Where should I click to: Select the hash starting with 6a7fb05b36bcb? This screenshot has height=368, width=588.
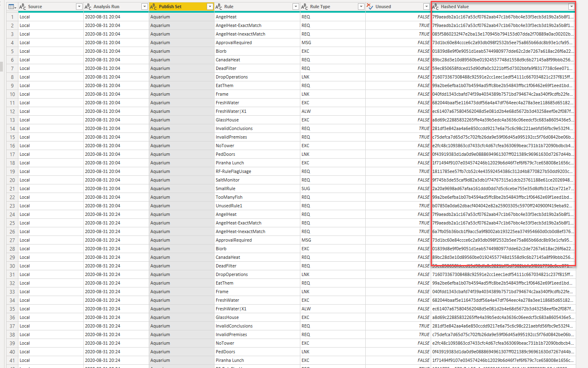coord(503,231)
